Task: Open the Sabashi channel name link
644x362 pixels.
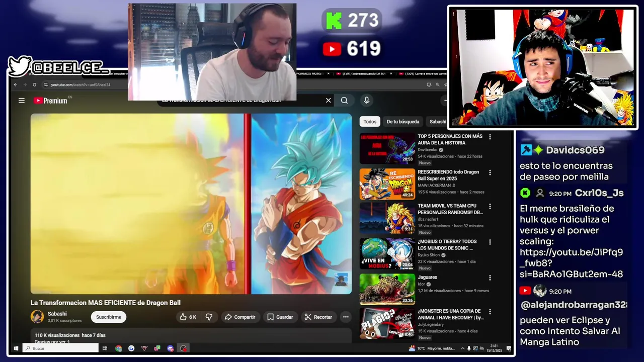Action: pyautogui.click(x=57, y=314)
